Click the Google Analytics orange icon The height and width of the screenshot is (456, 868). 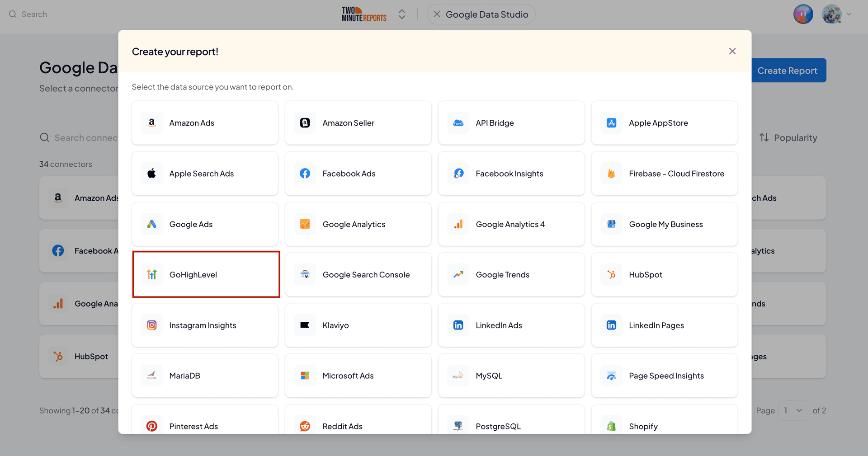[305, 224]
